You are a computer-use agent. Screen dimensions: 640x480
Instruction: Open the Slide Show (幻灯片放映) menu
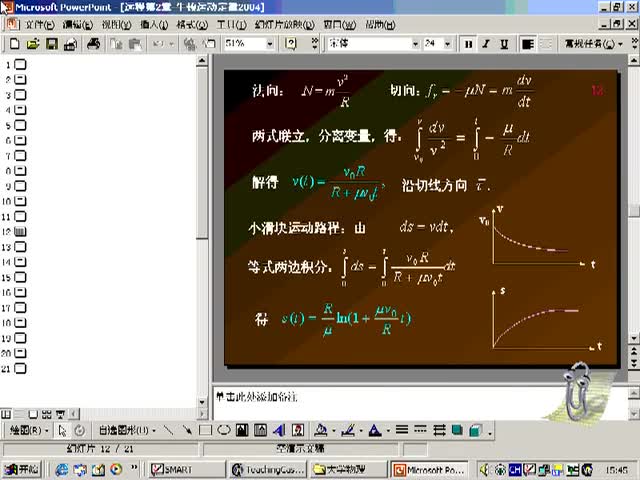(284, 25)
